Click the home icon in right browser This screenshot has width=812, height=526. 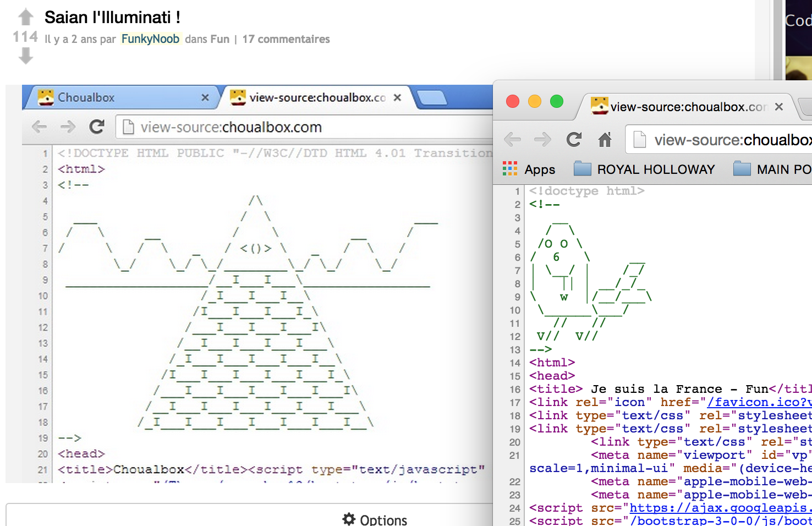(605, 140)
